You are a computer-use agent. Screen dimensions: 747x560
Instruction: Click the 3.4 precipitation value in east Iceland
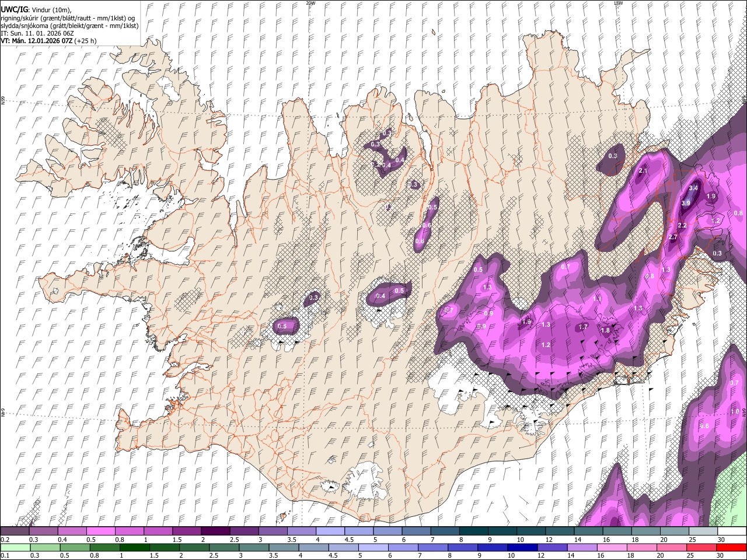coord(693,188)
